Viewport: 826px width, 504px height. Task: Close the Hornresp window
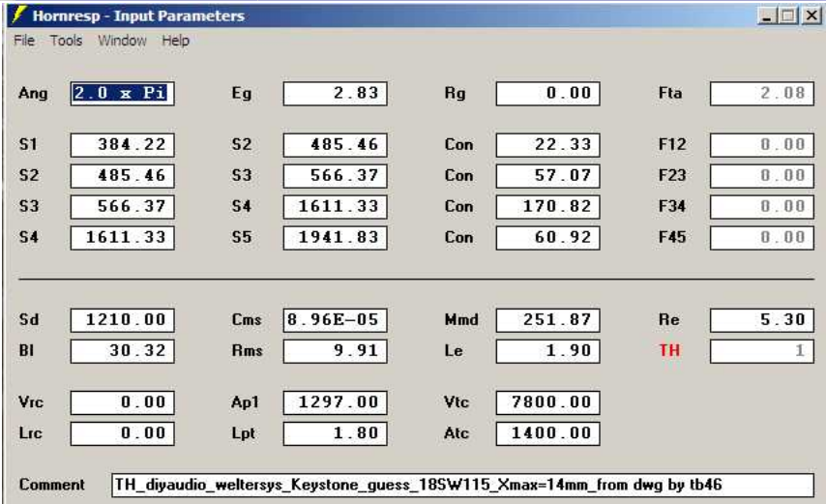point(811,15)
